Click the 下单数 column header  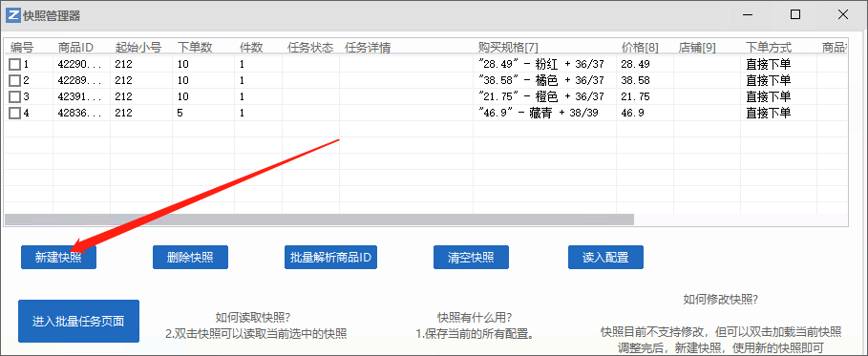tap(195, 48)
